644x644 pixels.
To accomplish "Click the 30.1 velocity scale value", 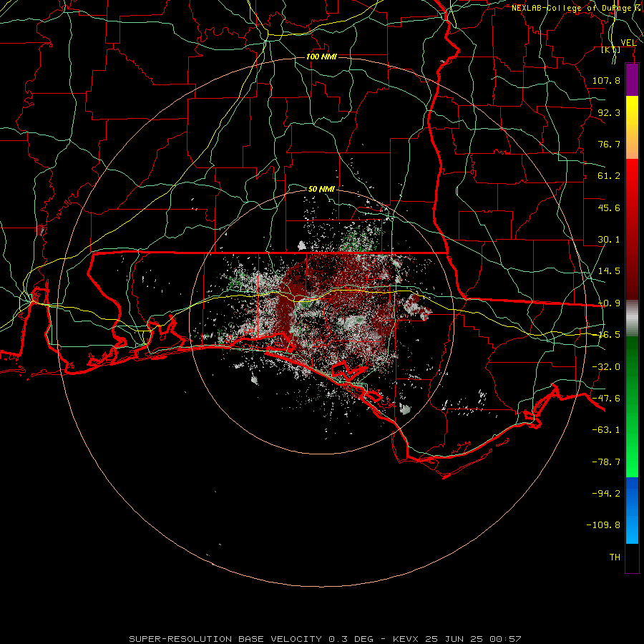I will tap(609, 240).
